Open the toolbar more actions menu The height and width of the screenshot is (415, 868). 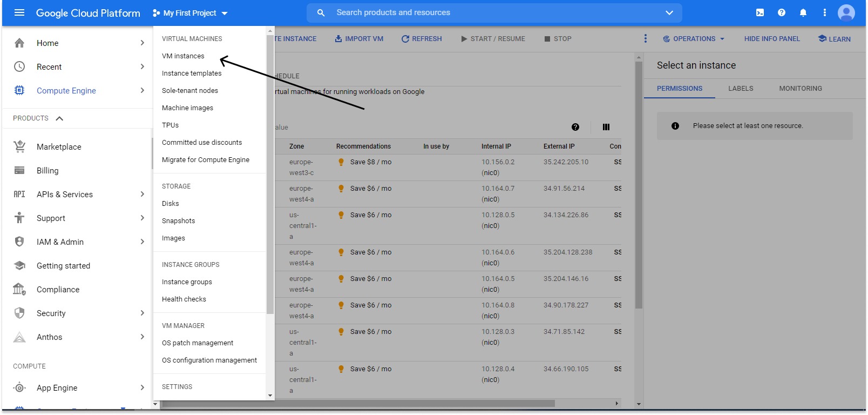point(645,38)
